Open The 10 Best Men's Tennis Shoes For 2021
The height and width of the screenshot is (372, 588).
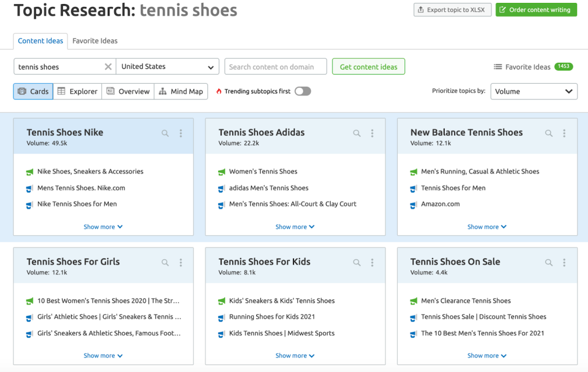coord(482,333)
